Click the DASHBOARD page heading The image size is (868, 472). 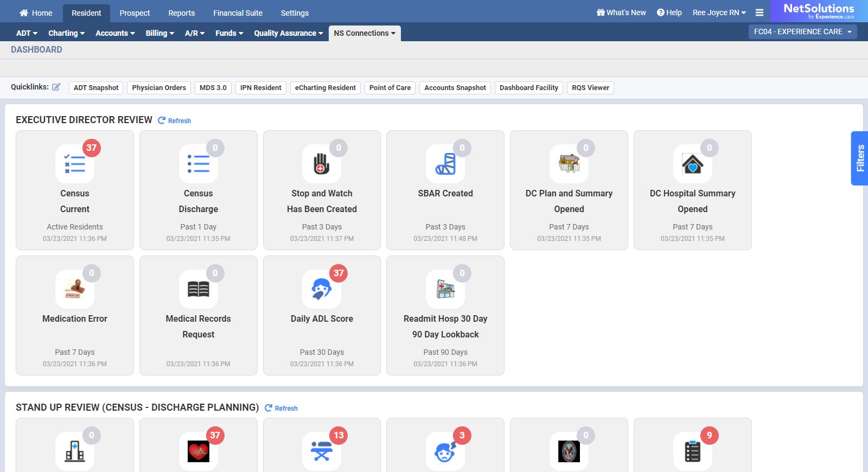click(x=36, y=49)
